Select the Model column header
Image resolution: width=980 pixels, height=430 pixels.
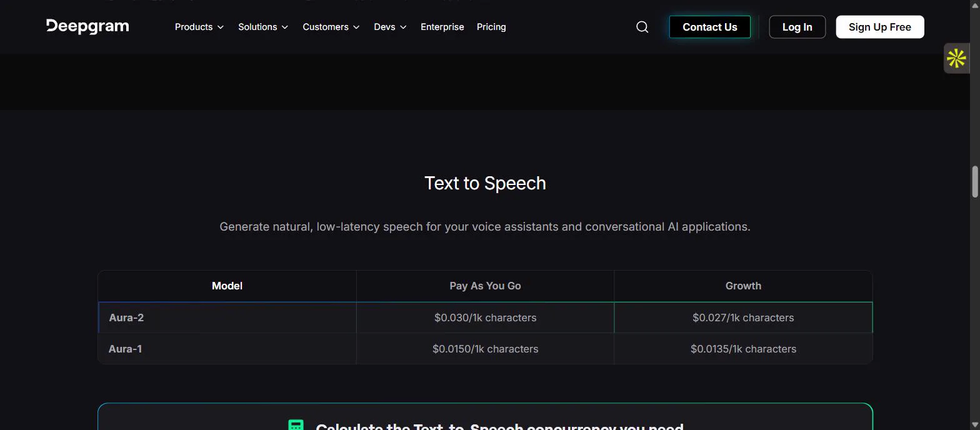click(227, 286)
